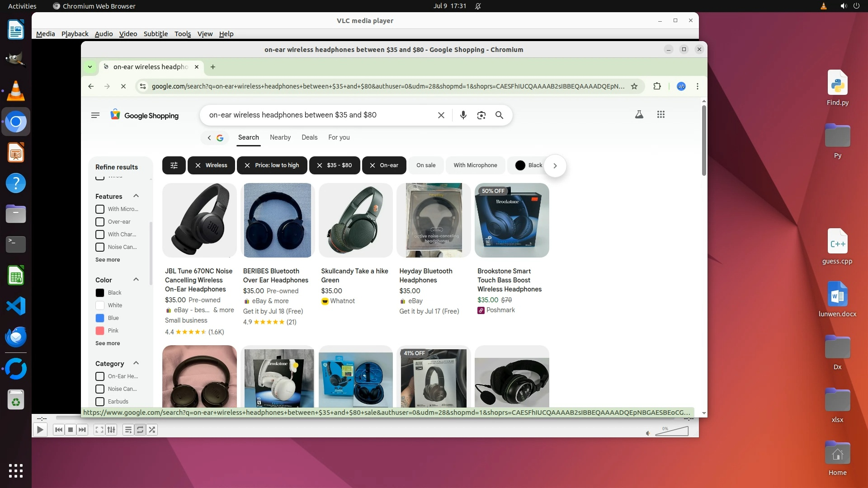The height and width of the screenshot is (488, 868).
Task: Open Google Lens image search
Action: pos(481,115)
